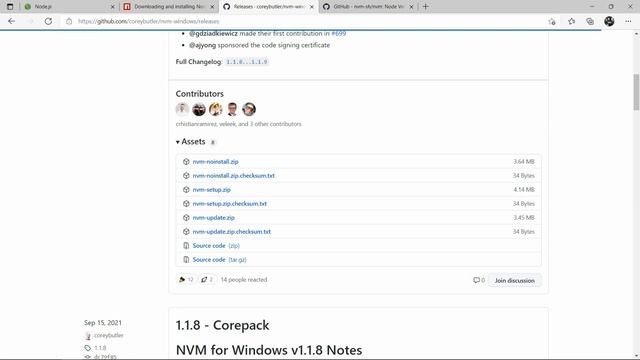Screen dimensions: 640x360
Task: Click the shopping/read-aloud icon in address bar
Action: point(552,21)
